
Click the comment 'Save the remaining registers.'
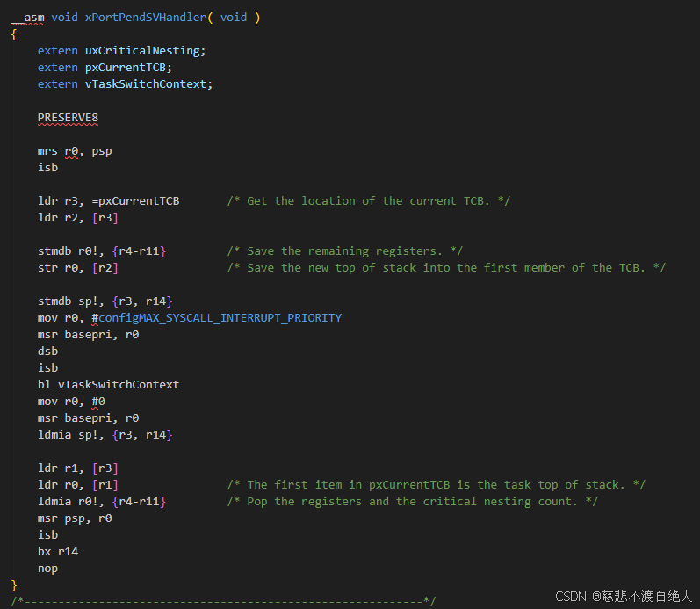(345, 251)
